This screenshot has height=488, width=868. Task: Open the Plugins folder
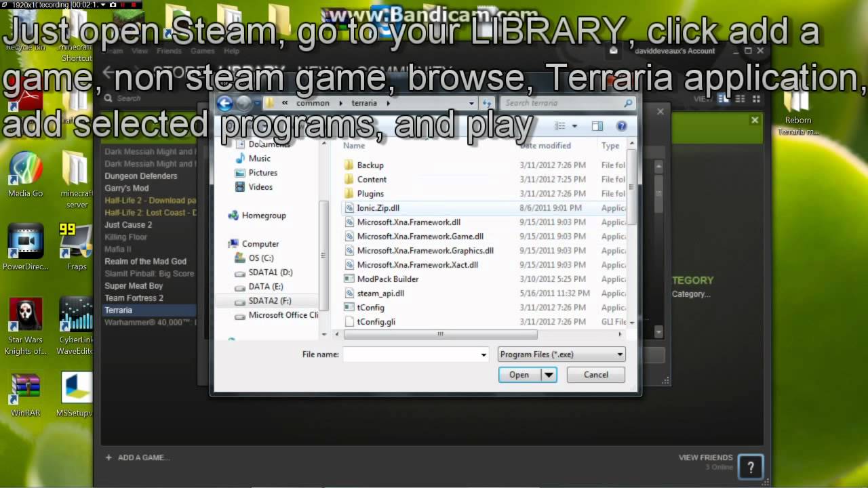pyautogui.click(x=370, y=194)
